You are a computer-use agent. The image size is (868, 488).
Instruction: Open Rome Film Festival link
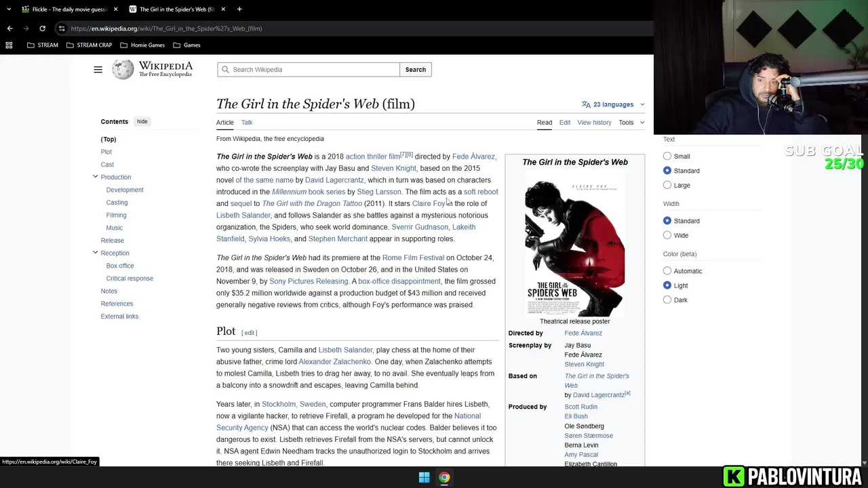413,258
